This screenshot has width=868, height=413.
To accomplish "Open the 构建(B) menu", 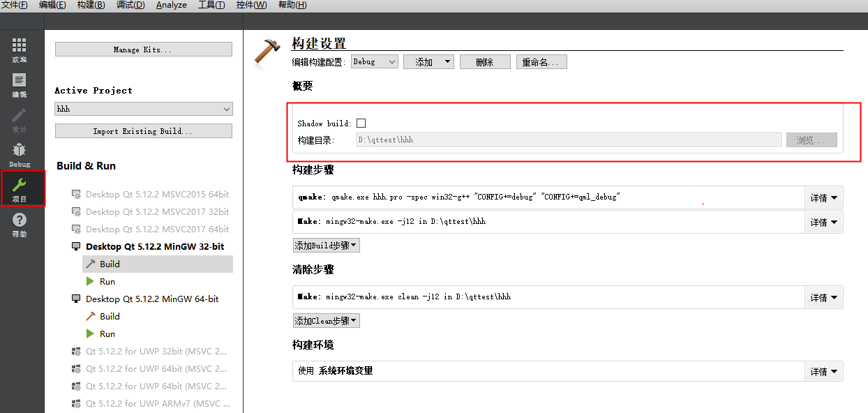I will [x=91, y=5].
